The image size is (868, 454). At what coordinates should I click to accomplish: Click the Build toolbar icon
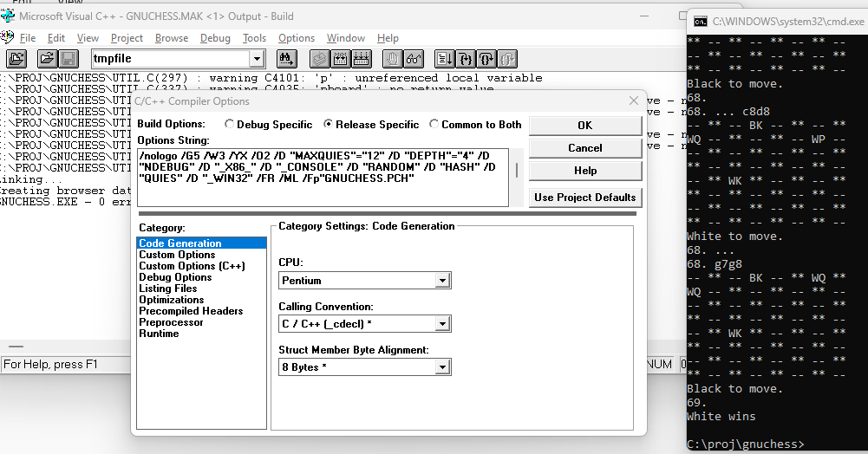[x=340, y=59]
